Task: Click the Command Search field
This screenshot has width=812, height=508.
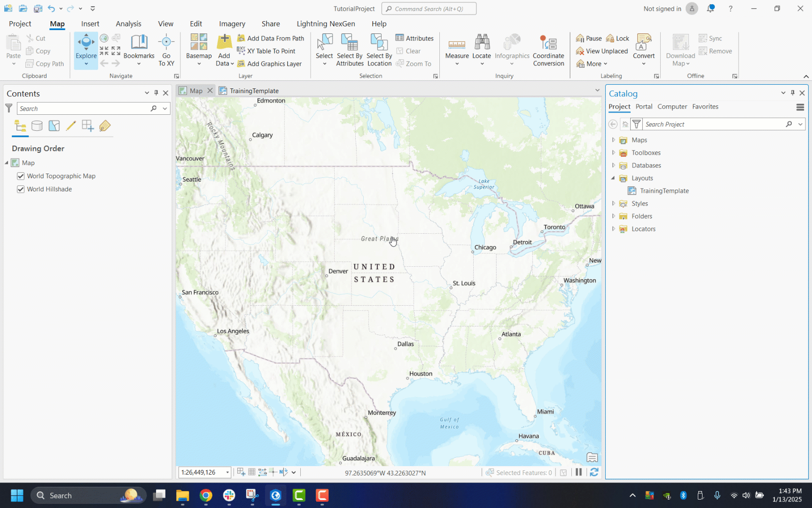Action: click(x=429, y=8)
